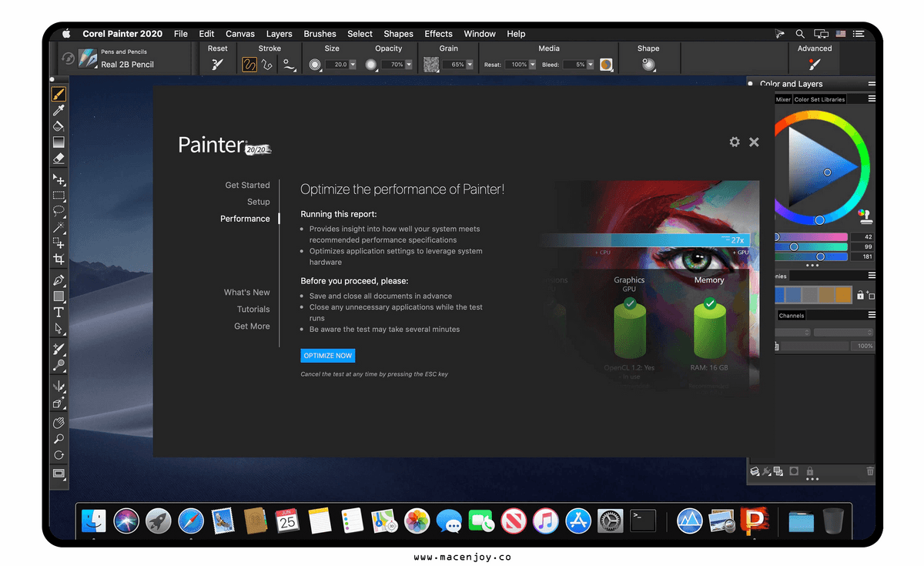The height and width of the screenshot is (566, 924).
Task: Open welcome screen settings gear
Action: click(x=735, y=142)
